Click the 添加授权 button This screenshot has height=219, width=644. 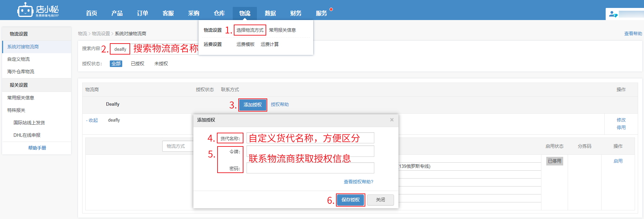click(x=252, y=105)
